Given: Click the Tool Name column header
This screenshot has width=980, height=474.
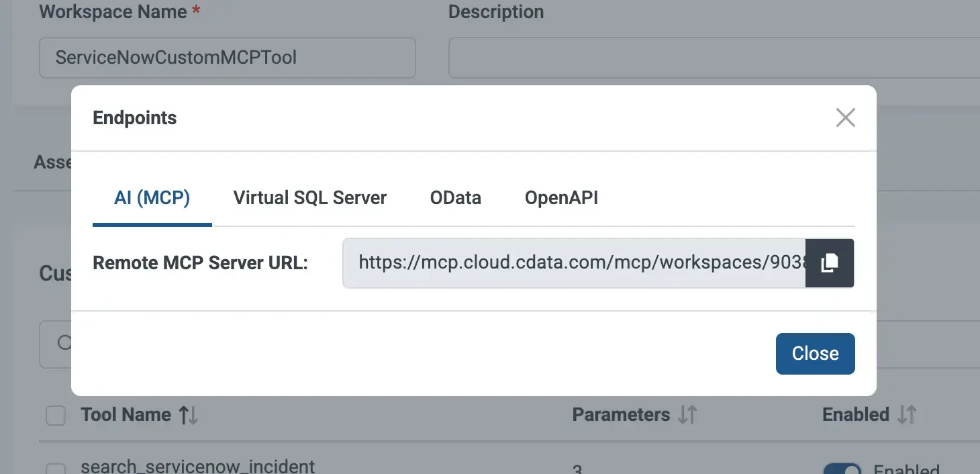Looking at the screenshot, I should (126, 414).
